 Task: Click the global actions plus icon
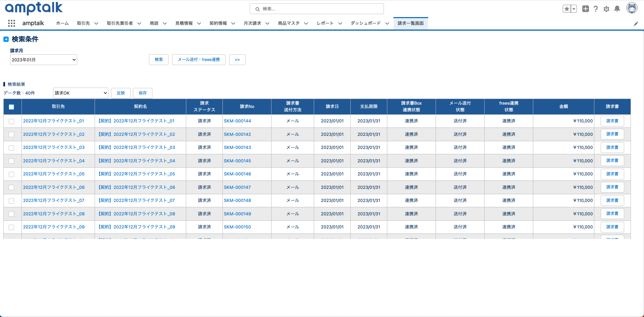(586, 9)
